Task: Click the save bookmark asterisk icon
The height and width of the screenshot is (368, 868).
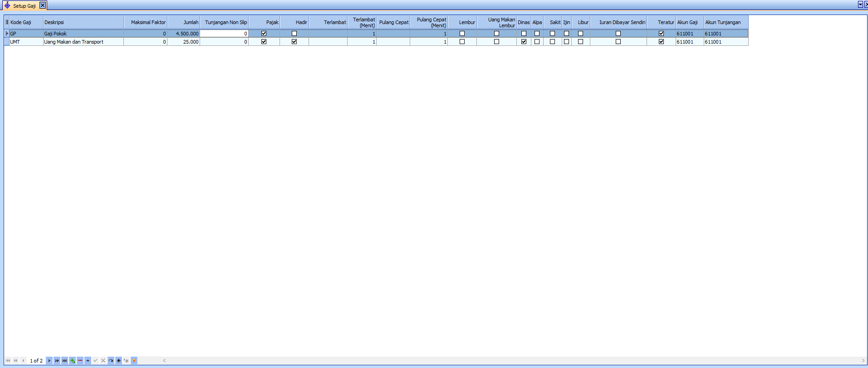Action: [x=119, y=360]
